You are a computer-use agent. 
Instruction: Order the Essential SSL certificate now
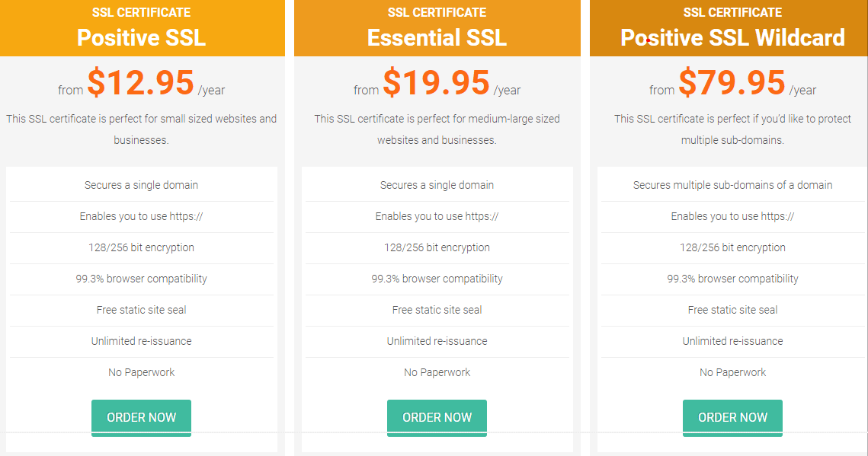tap(437, 417)
